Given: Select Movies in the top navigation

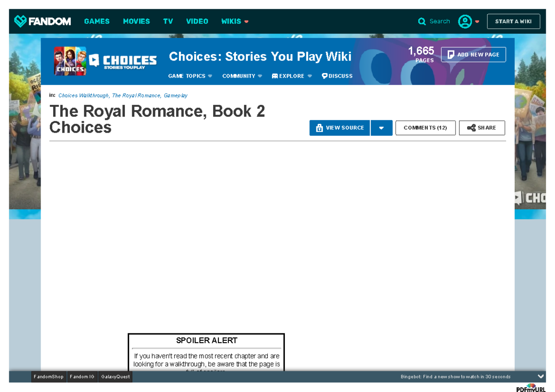Looking at the screenshot, I should click(136, 21).
